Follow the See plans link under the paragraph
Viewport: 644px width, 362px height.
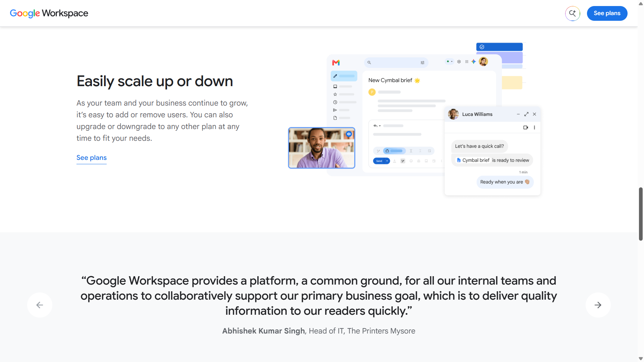(92, 158)
